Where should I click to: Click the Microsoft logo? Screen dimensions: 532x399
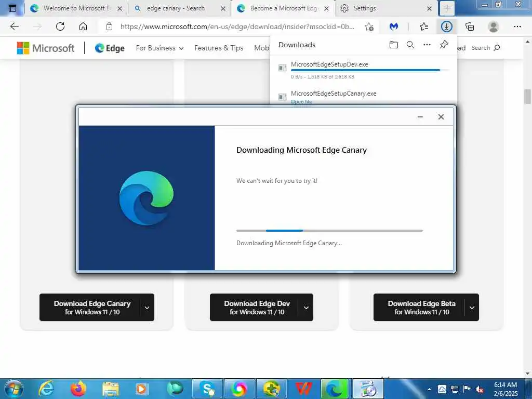[x=46, y=48]
